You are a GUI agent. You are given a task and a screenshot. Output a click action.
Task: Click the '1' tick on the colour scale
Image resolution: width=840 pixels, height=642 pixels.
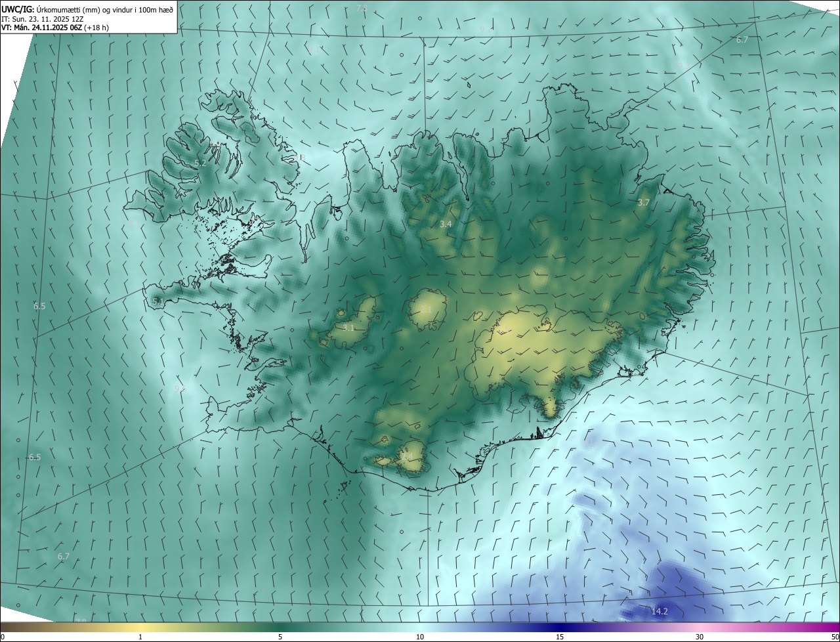(140, 637)
